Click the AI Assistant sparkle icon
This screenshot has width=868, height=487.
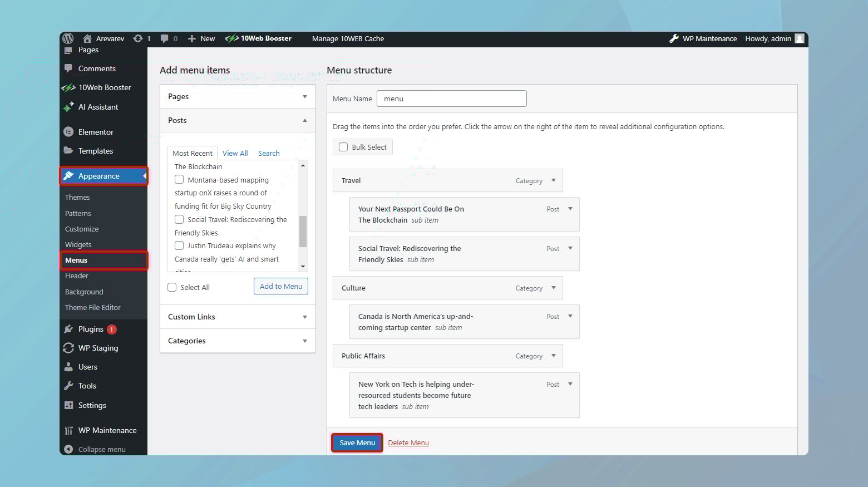pos(68,107)
